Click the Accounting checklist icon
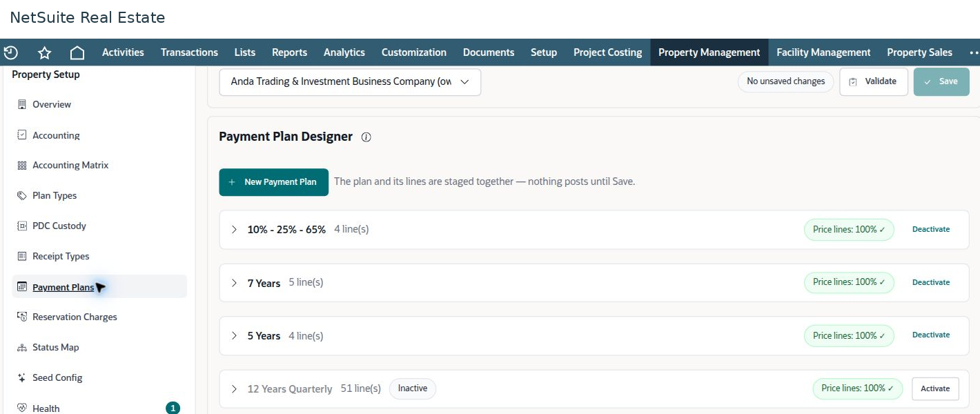This screenshot has height=414, width=980. (21, 135)
